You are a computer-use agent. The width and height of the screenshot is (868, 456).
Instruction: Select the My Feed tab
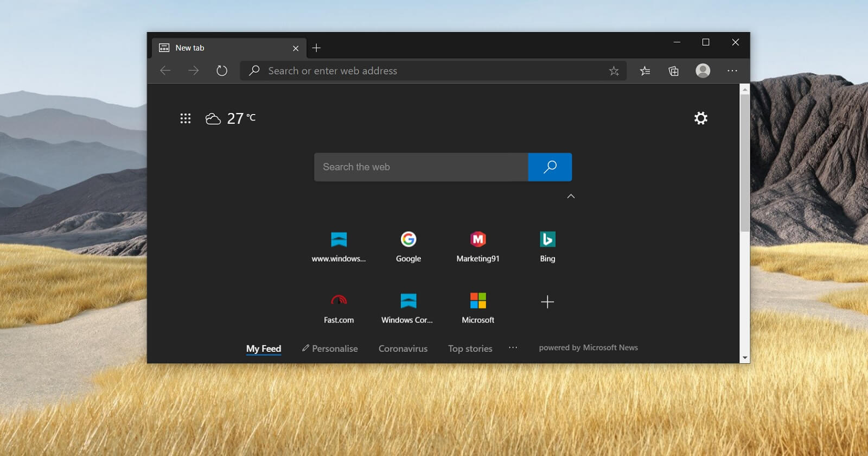(264, 349)
